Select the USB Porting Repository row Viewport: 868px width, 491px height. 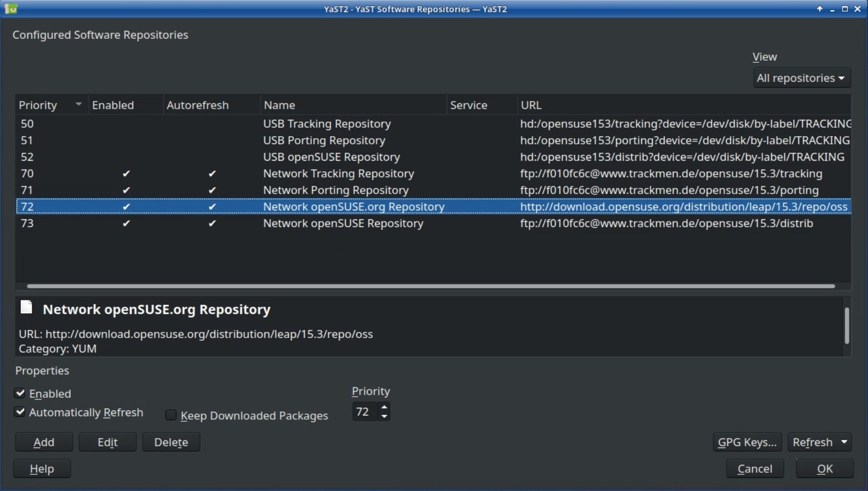point(324,140)
